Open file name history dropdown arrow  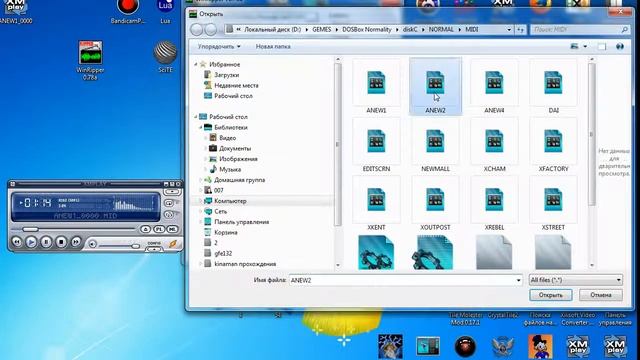(x=518, y=280)
